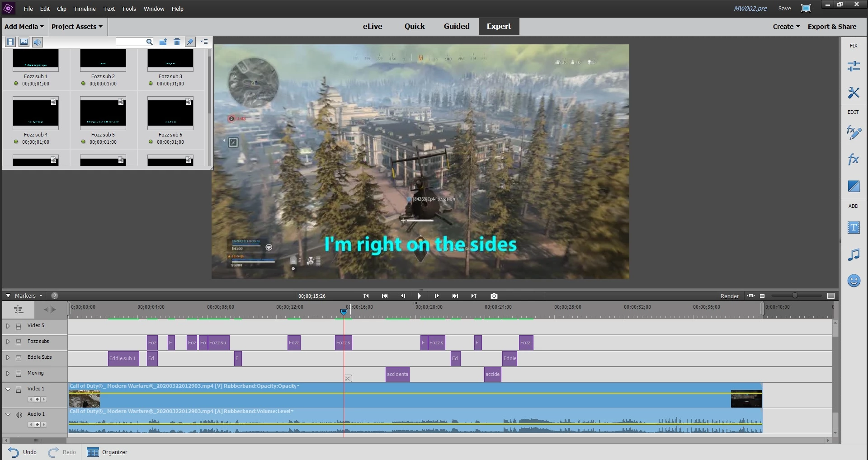This screenshot has width=868, height=460.
Task: Click the zoom out timeline icon
Action: 762,296
